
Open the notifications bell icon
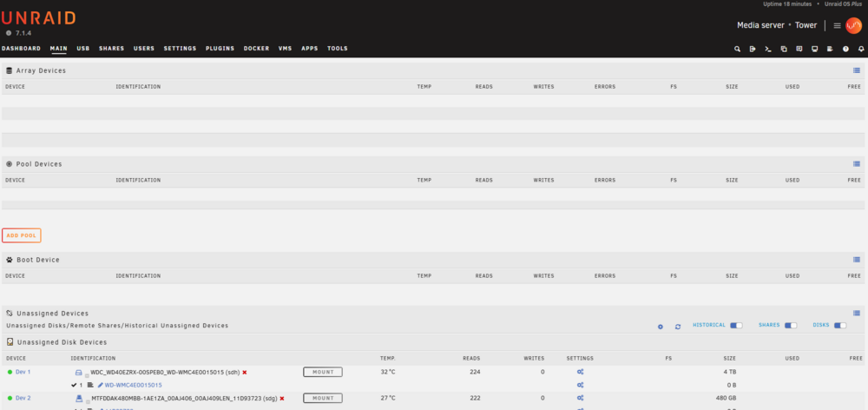[861, 49]
